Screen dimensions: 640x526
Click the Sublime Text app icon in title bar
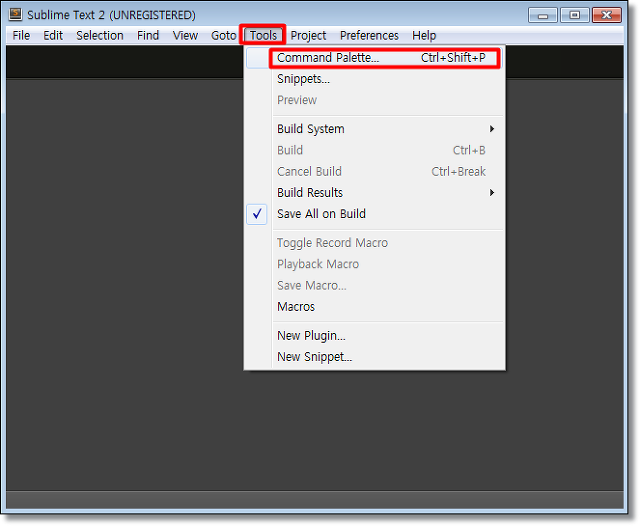coord(16,14)
